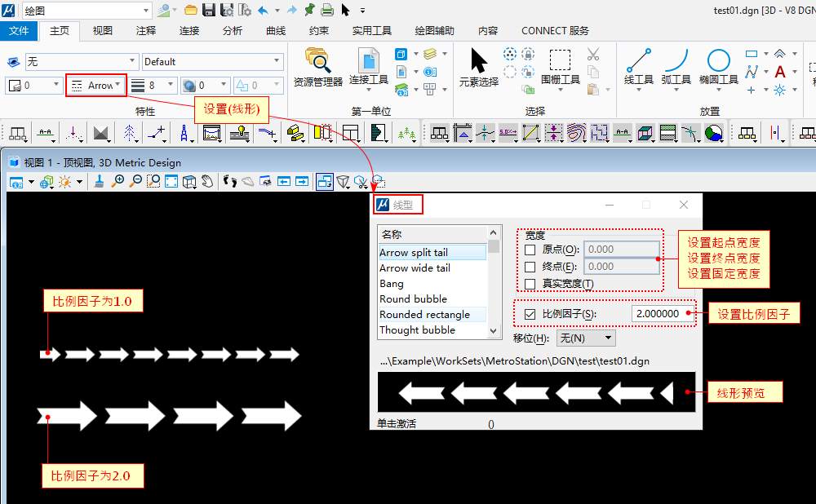Click View Next arrow in view toolbar

[x=302, y=181]
